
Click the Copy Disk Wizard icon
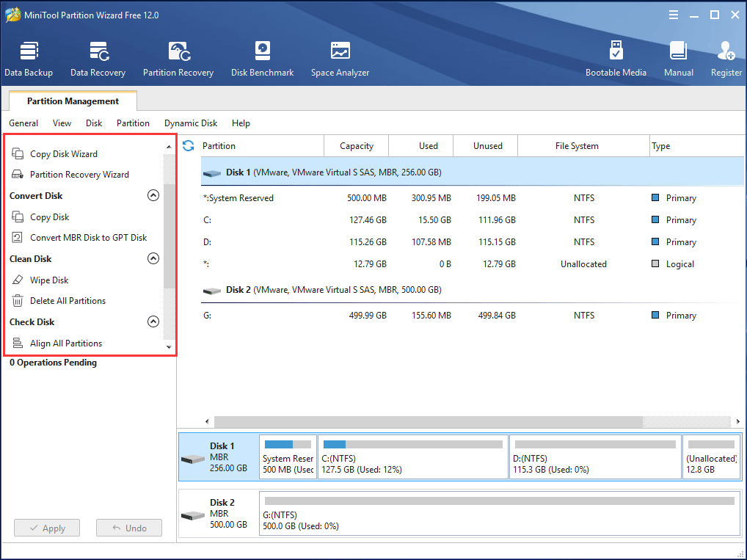(x=18, y=153)
